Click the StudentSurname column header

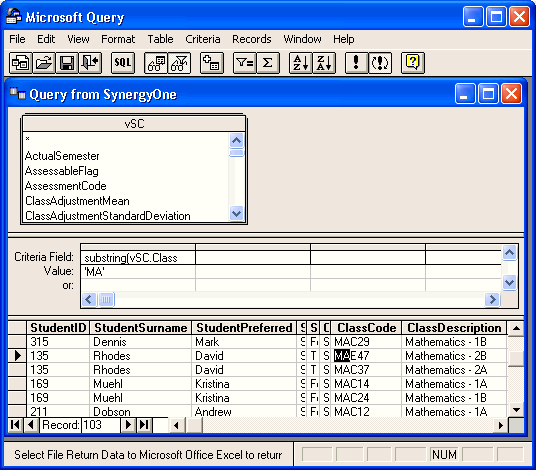140,328
